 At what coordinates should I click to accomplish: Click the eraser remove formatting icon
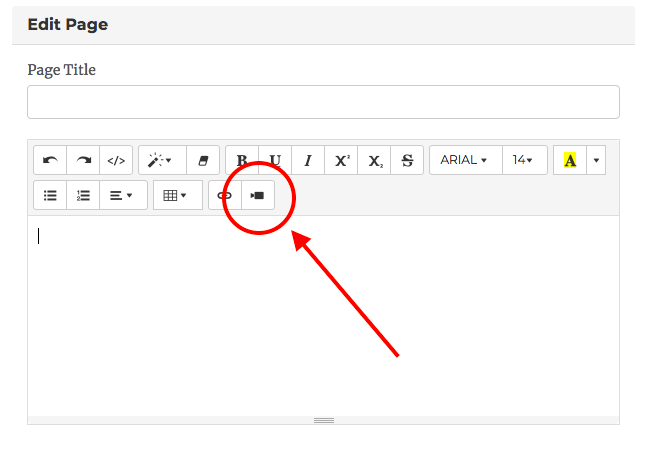pos(203,160)
